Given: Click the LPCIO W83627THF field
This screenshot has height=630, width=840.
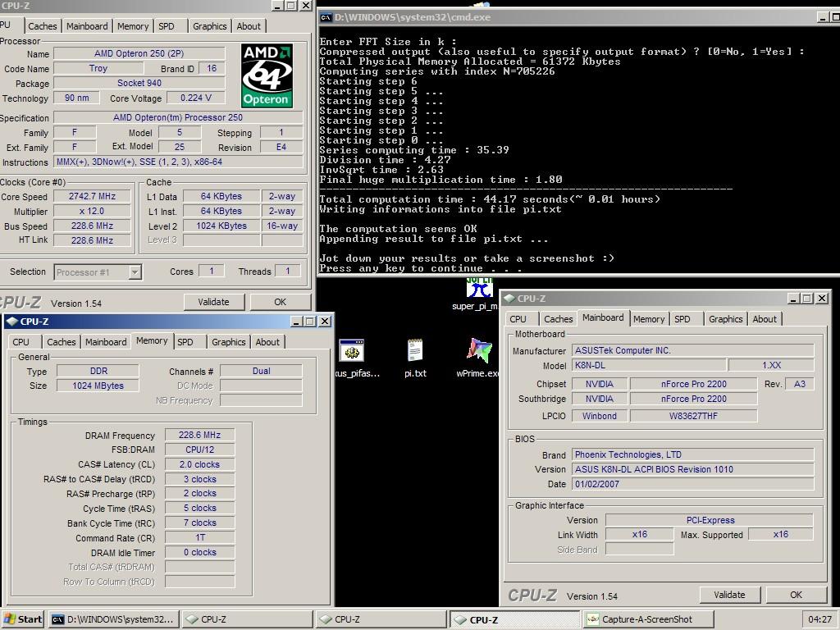Looking at the screenshot, I should pos(693,416).
